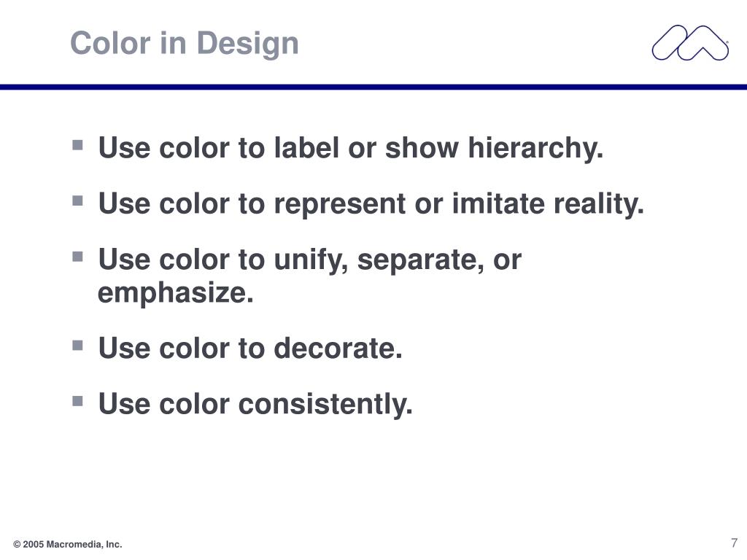
Task: Click the text 'Use color consistently.'
Action: [255, 404]
